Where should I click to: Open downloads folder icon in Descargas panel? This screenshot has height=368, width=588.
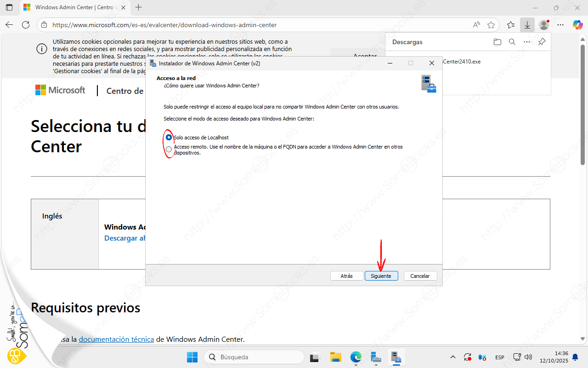pyautogui.click(x=497, y=42)
